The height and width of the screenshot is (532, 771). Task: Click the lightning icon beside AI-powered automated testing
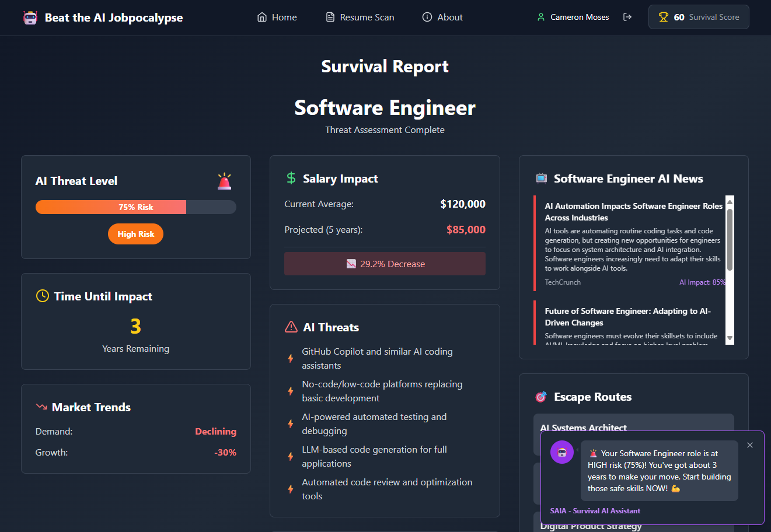click(291, 423)
